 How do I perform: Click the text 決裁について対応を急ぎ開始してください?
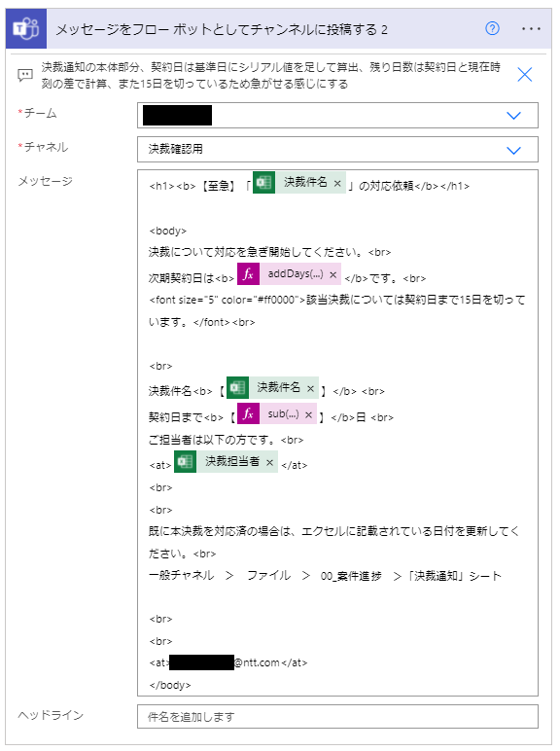pyautogui.click(x=255, y=252)
